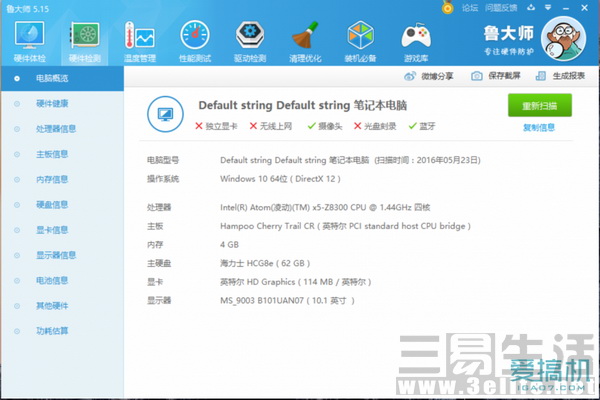
Task: Click the 光盘刻录 status indicator
Action: 375,126
